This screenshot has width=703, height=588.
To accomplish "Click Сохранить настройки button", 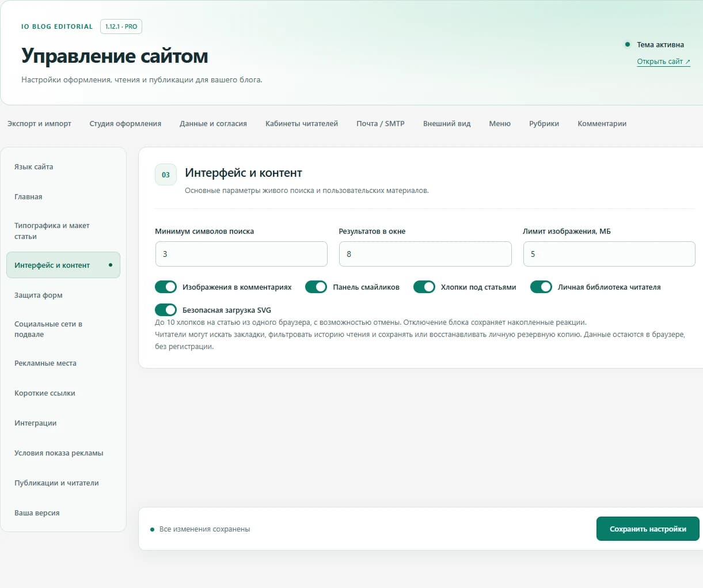I will coord(648,529).
